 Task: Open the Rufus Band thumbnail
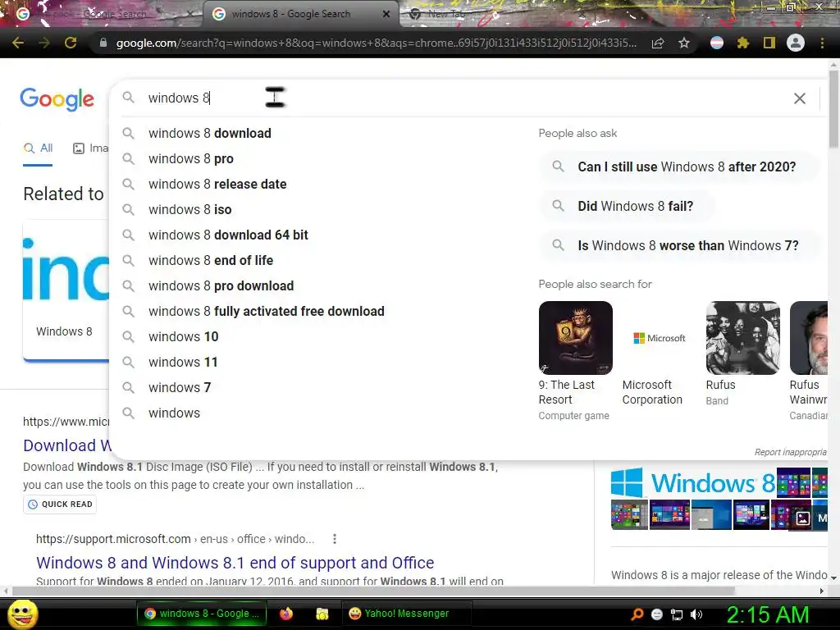(743, 337)
